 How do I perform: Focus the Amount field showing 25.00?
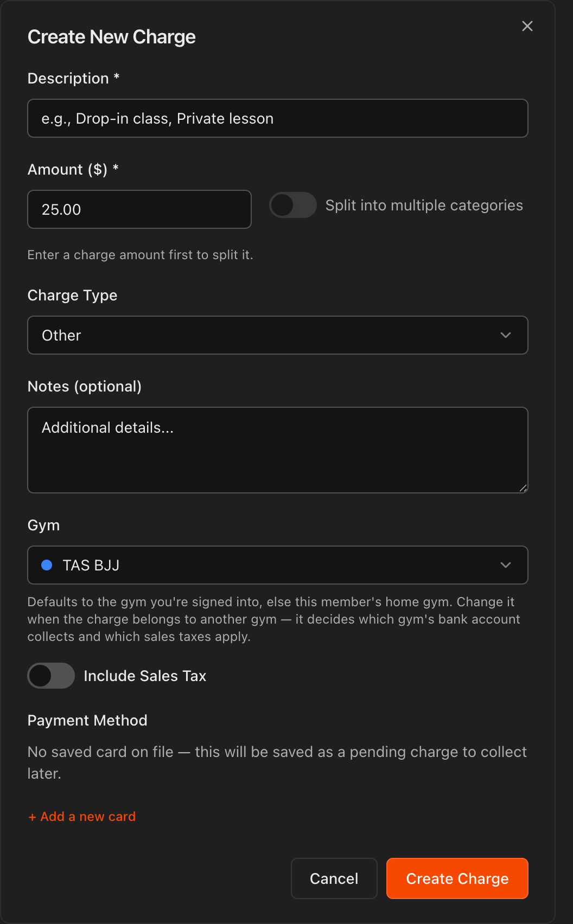click(x=139, y=209)
